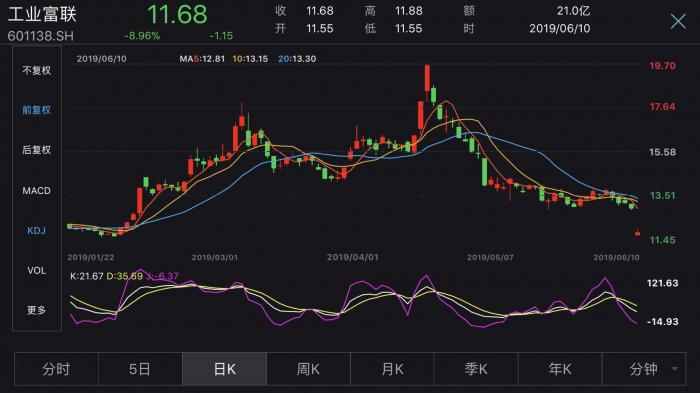700x393 pixels.
Task: Show the VOL indicator
Action: (x=37, y=271)
